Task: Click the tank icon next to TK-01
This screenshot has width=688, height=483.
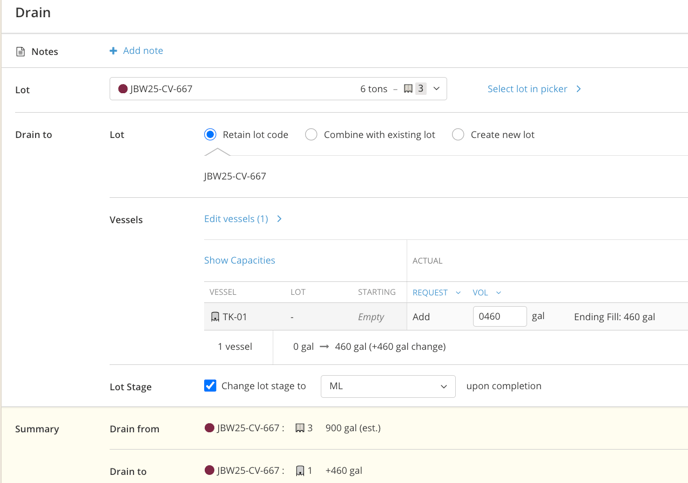Action: (x=215, y=317)
